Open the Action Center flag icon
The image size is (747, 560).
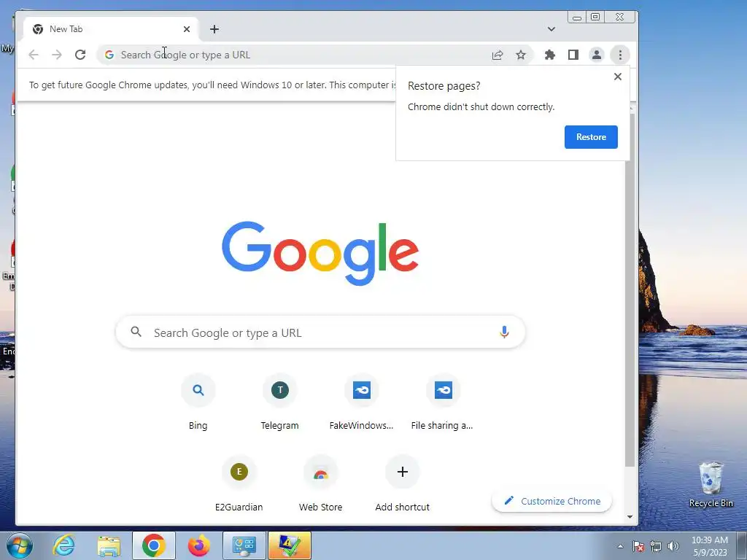click(638, 546)
